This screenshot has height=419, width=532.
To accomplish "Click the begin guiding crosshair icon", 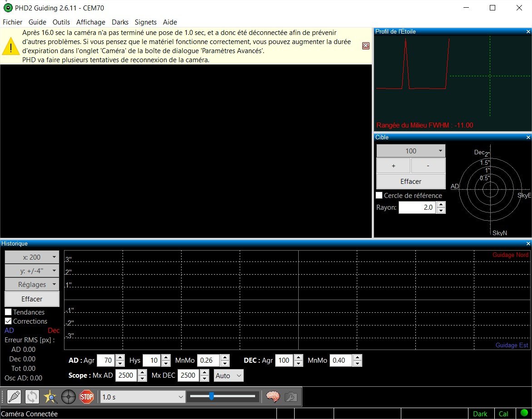I will click(x=69, y=397).
